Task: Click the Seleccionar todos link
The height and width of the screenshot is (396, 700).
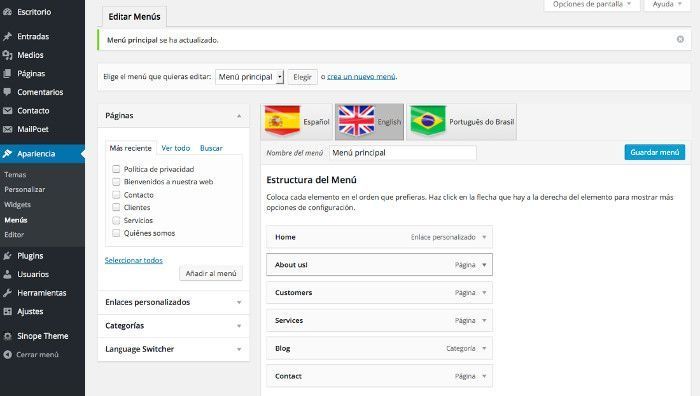Action: [x=133, y=260]
